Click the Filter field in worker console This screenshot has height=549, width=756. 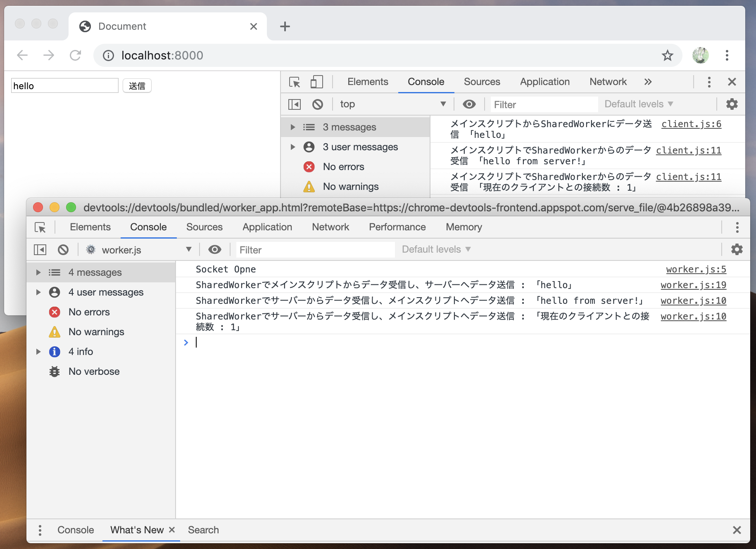(315, 250)
